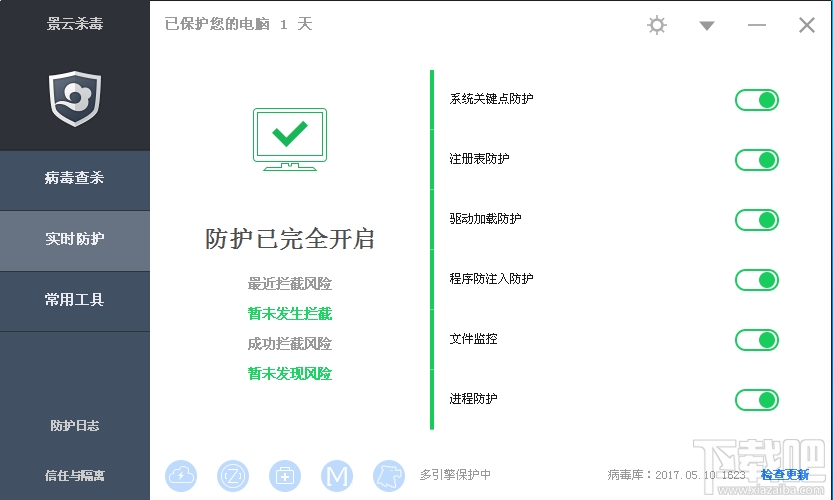This screenshot has height=500, width=833.
Task: Select the 实时防护 tab
Action: tap(74, 239)
